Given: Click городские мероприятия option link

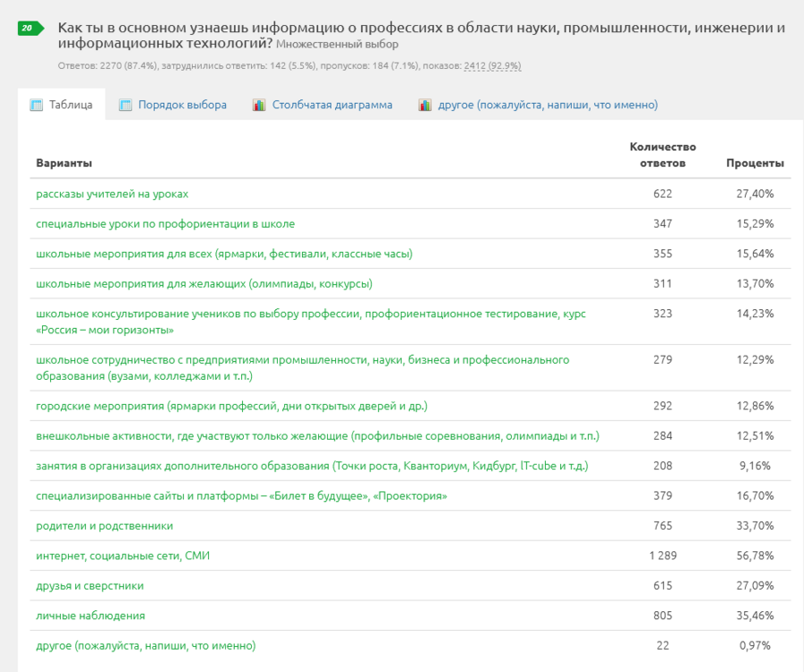Looking at the screenshot, I should point(232,406).
